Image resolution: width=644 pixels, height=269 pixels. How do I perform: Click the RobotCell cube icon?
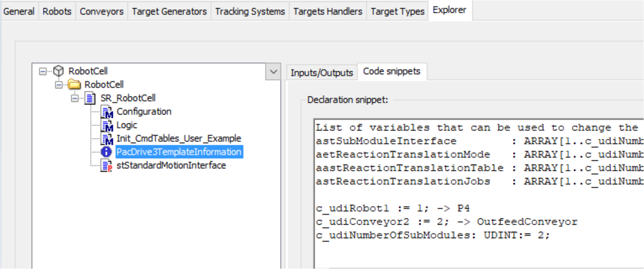(58, 71)
